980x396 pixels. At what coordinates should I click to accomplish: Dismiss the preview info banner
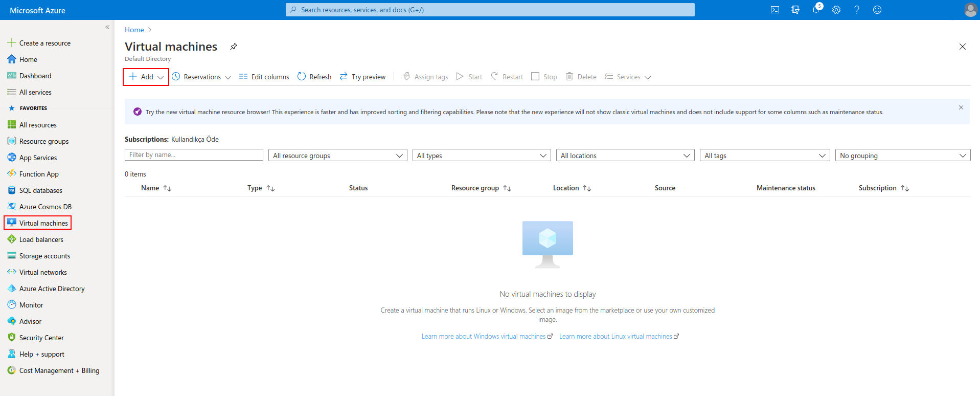click(x=961, y=107)
